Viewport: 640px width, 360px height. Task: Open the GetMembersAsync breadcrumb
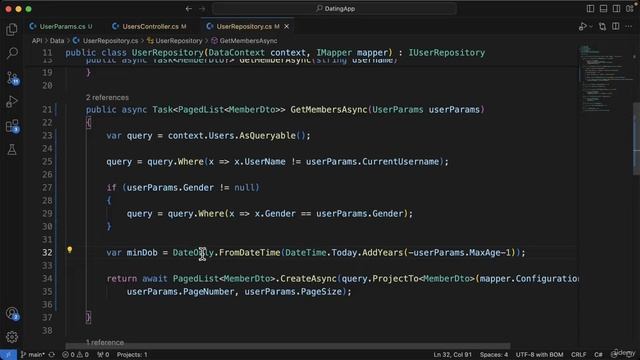tap(244, 41)
